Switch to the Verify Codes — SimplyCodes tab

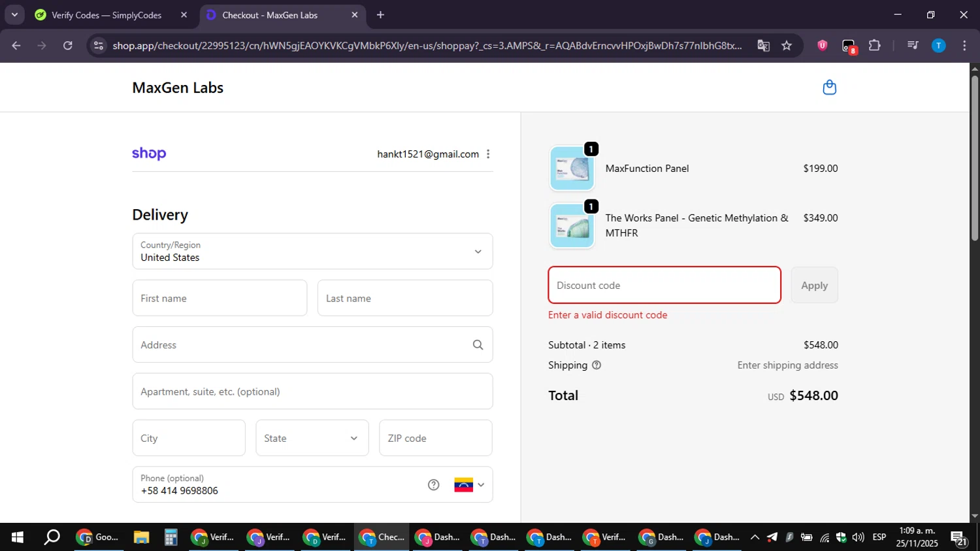106,15
